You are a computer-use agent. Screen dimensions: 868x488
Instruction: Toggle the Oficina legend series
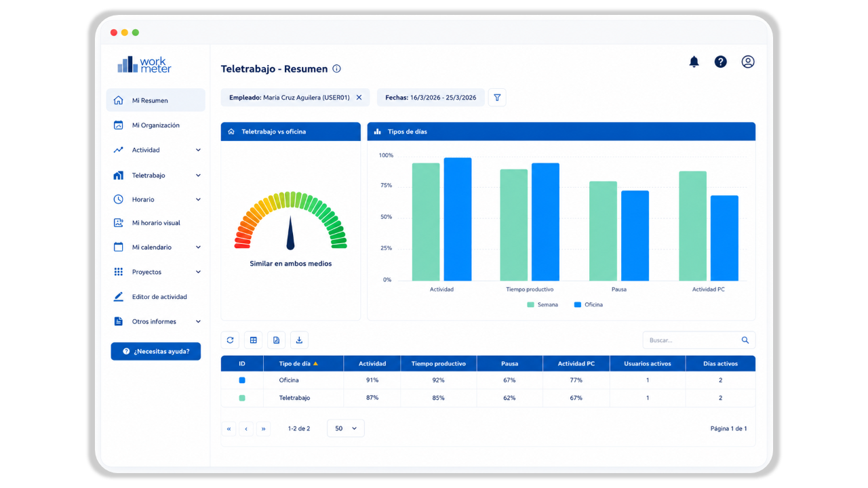coord(588,305)
